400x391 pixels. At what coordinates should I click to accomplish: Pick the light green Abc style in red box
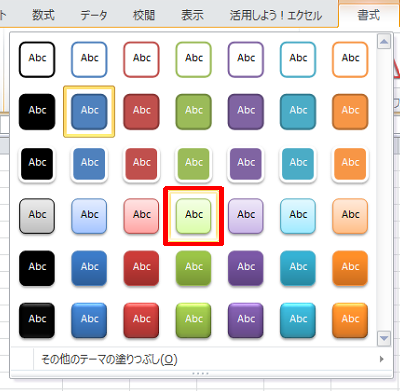tap(193, 216)
